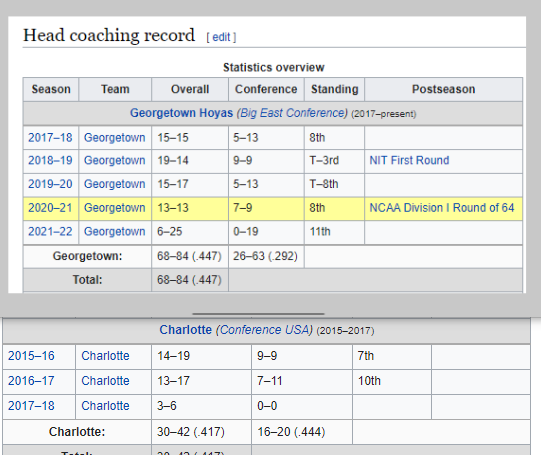Open the 2017–18 Charlotte season link

tap(31, 406)
